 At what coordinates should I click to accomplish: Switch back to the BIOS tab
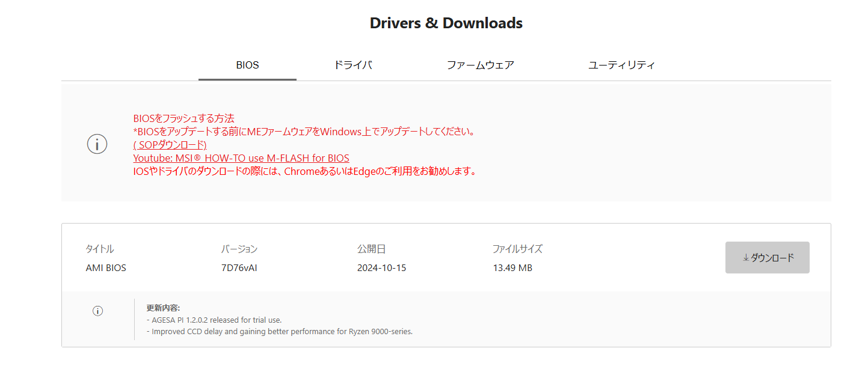[x=247, y=65]
